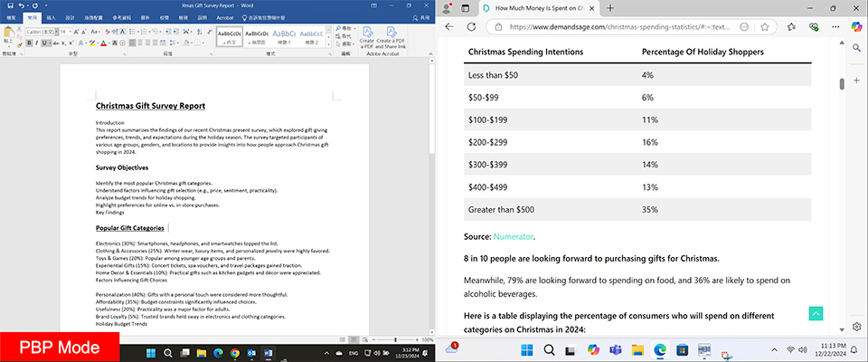The image size is (868, 362).
Task: Open the Numerator source link
Action: click(513, 236)
